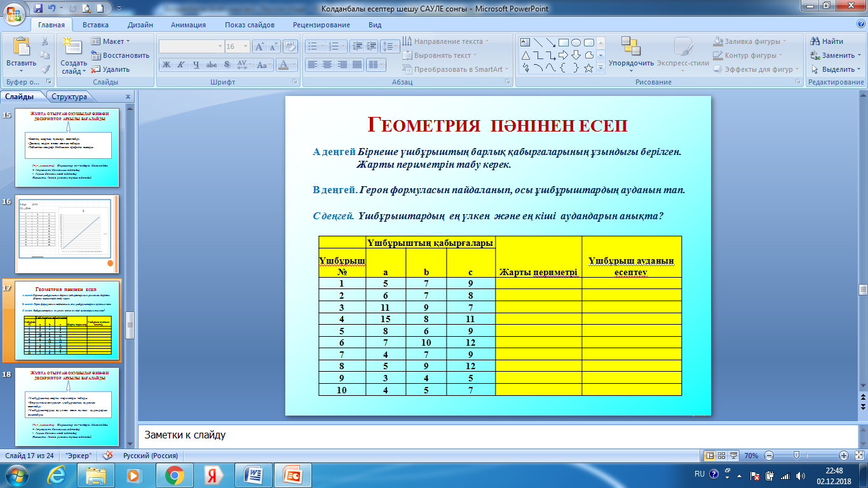Open Internet Explorer from the taskbar
Viewport: 868px width, 488px height.
(57, 475)
